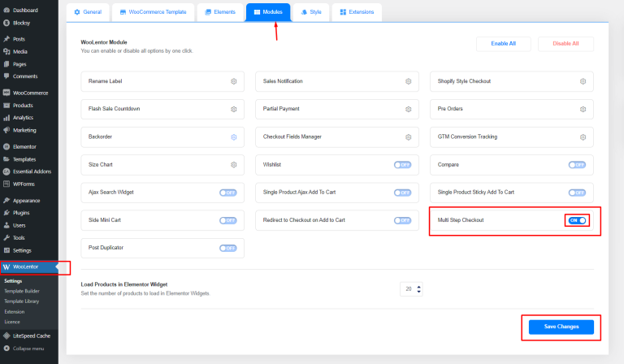
Task: Click the Posts pin icon
Action: click(x=6, y=39)
